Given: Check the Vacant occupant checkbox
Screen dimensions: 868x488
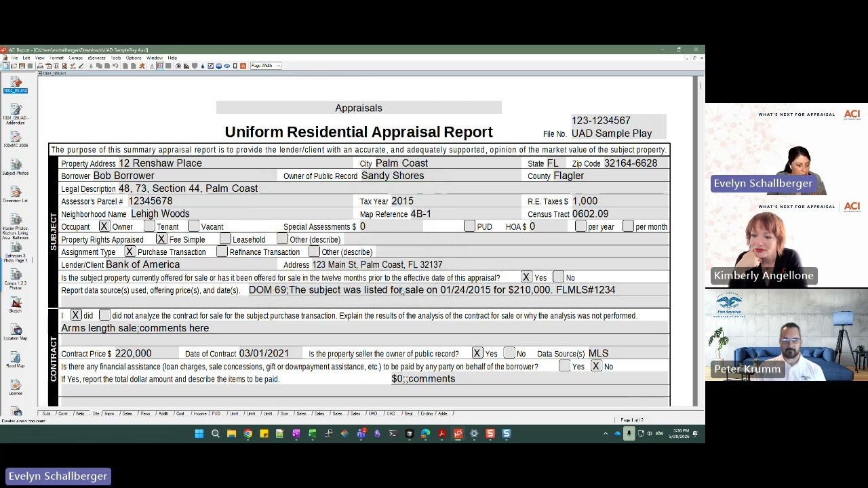Looking at the screenshot, I should (x=193, y=226).
